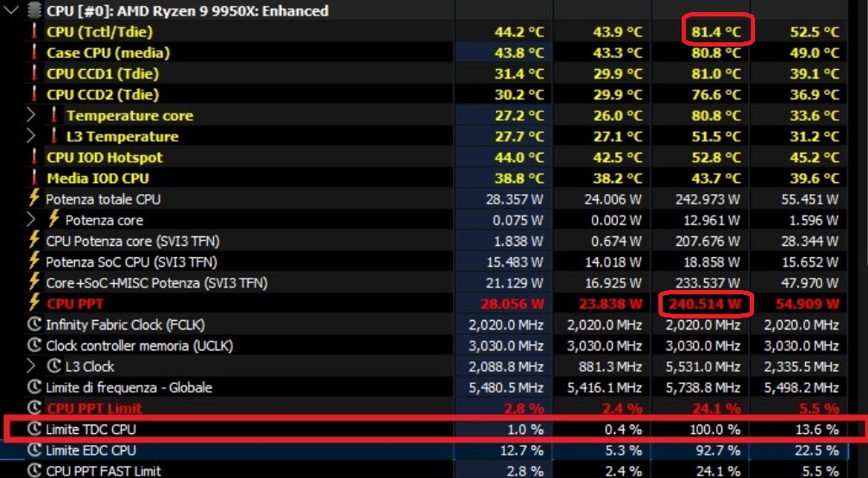The height and width of the screenshot is (478, 868).
Task: Select the Limite TDC CPU label
Action: click(x=91, y=430)
